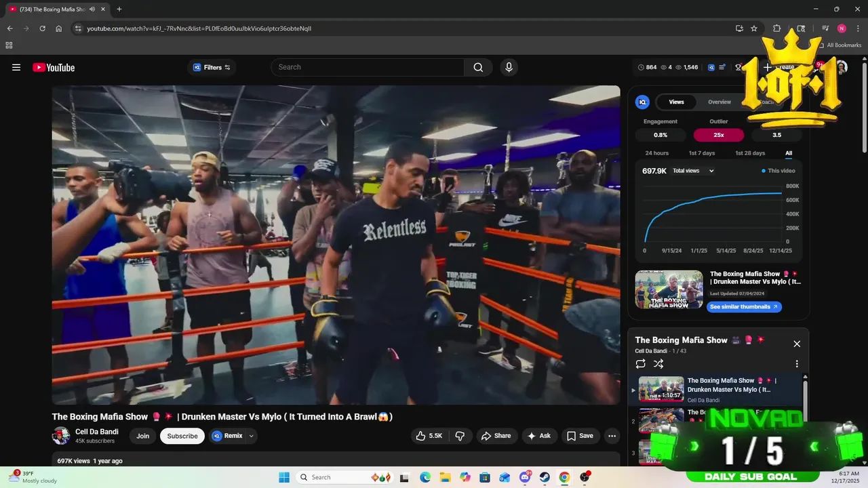Open vidIQ list icon in header

click(723, 67)
